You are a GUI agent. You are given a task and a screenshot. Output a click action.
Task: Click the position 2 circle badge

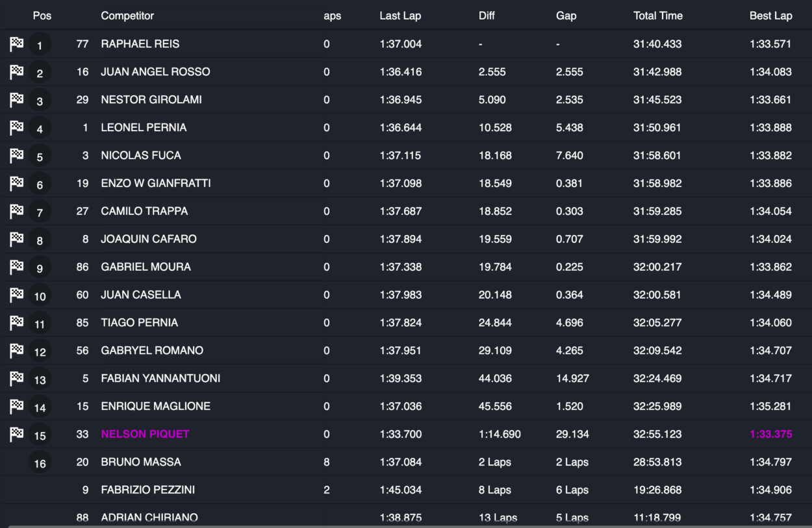(x=40, y=73)
